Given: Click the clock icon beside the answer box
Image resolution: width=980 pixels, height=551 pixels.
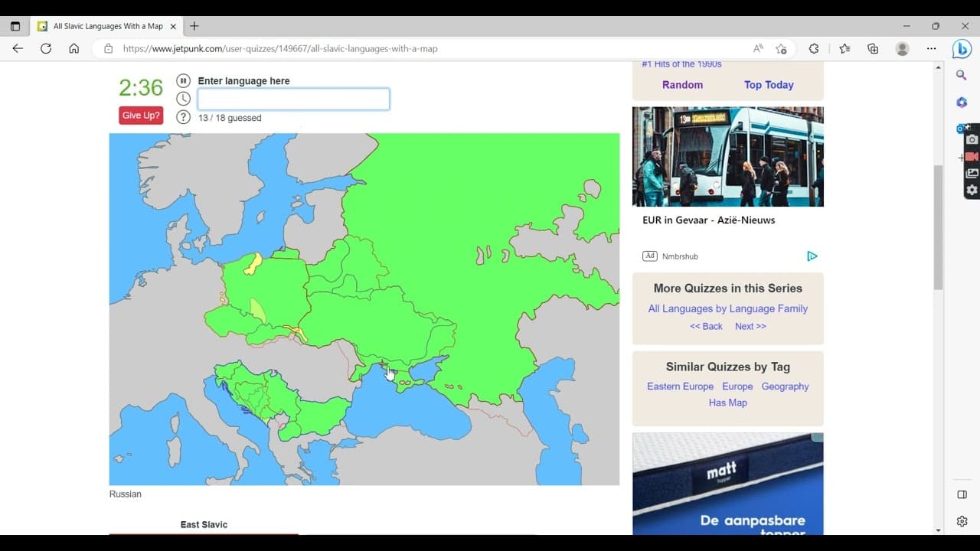Looking at the screenshot, I should 183,99.
